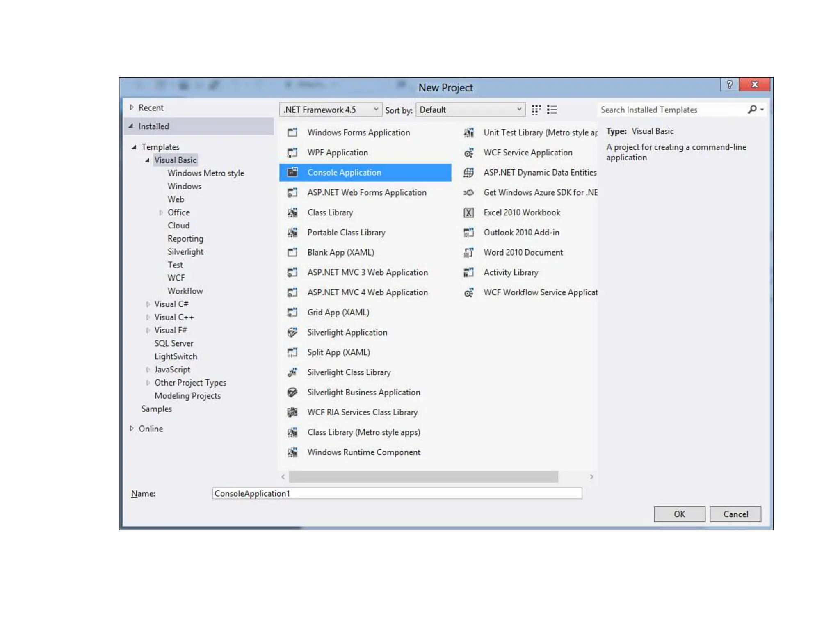Click the ASP.NET Web Forms Application icon
The image size is (840, 630).
[292, 192]
